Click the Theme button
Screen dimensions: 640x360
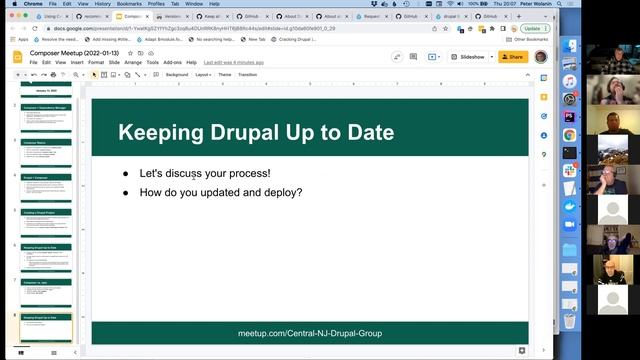tap(224, 75)
